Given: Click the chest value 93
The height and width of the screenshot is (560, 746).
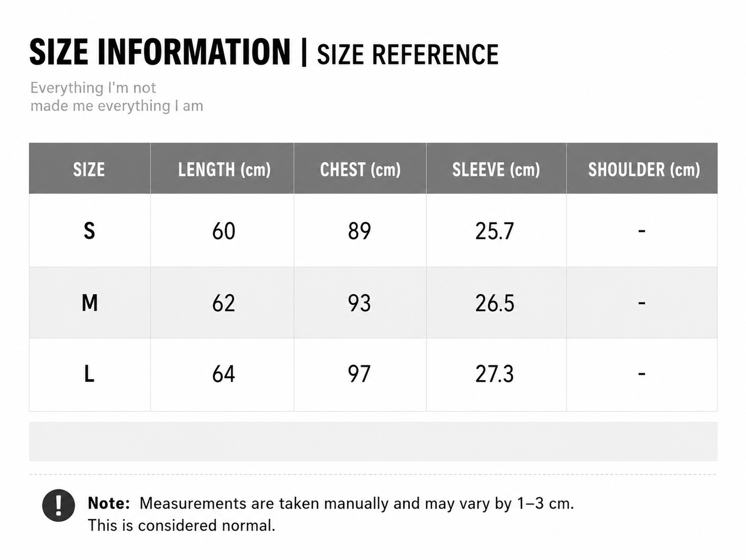Looking at the screenshot, I should tap(359, 303).
